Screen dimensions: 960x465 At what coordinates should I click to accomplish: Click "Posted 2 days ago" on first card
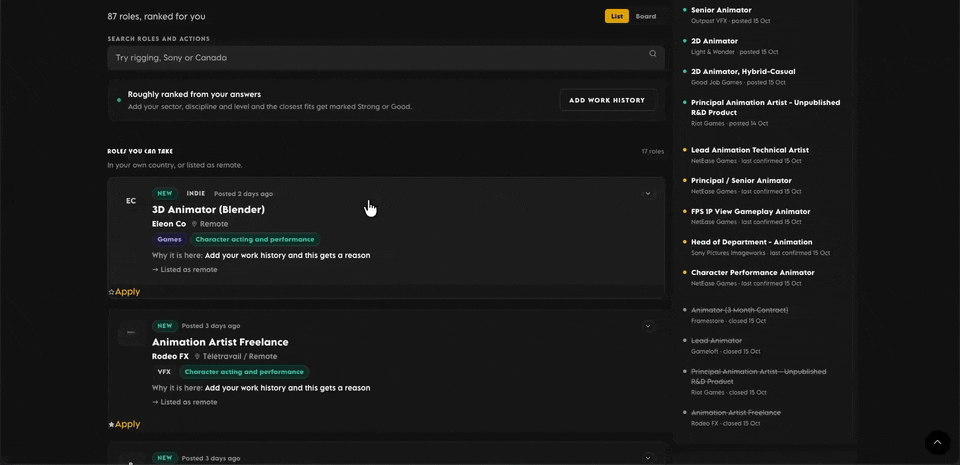coord(244,193)
